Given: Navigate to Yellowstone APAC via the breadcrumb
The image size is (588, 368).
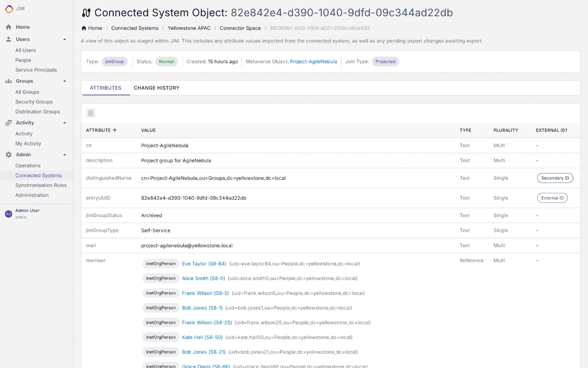Looking at the screenshot, I should [x=189, y=28].
